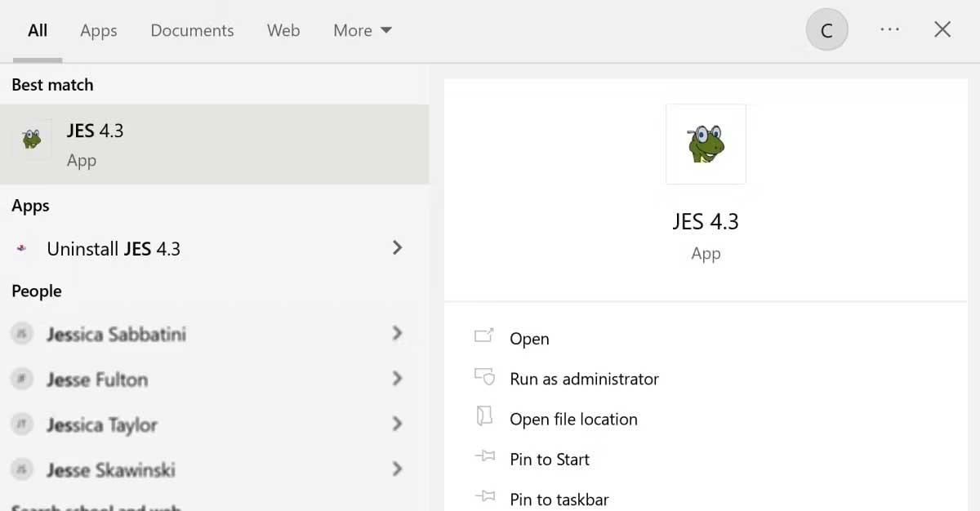This screenshot has width=980, height=511.
Task: Click the Pin to taskbar pin icon
Action: [484, 496]
